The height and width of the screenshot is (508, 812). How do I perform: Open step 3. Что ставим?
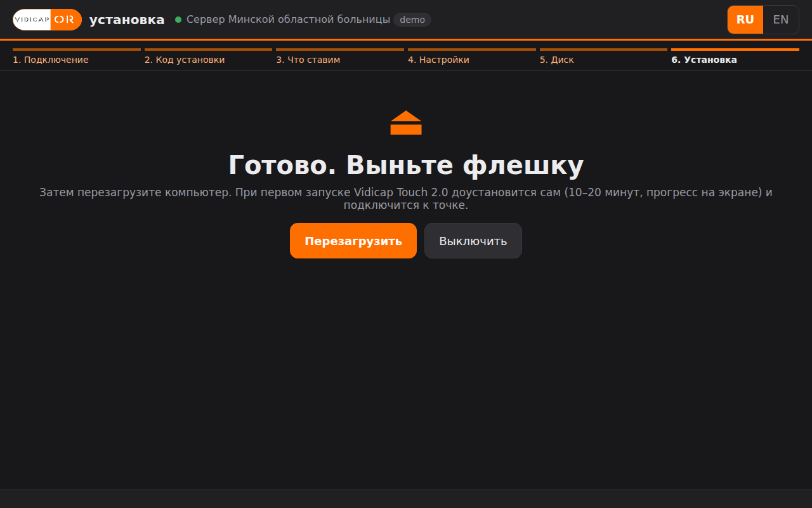340,57
